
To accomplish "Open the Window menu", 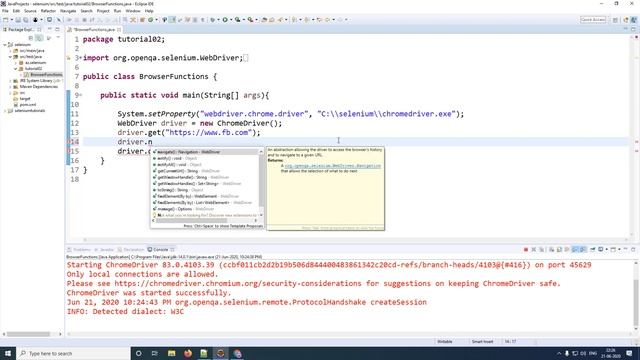I will click(x=133, y=11).
